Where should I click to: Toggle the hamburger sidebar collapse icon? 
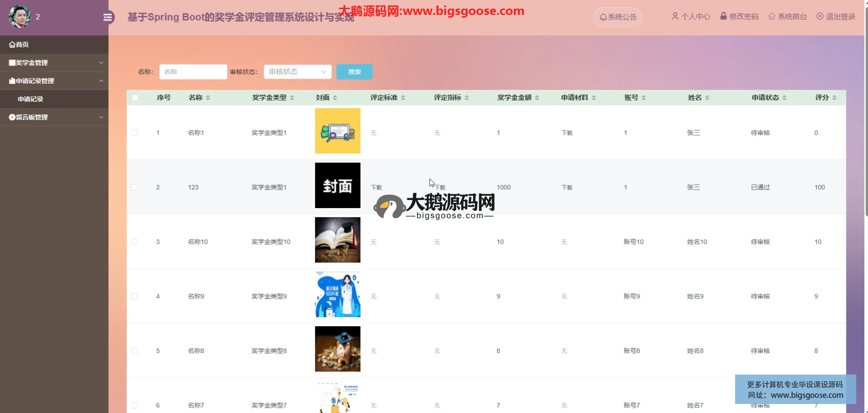(108, 17)
